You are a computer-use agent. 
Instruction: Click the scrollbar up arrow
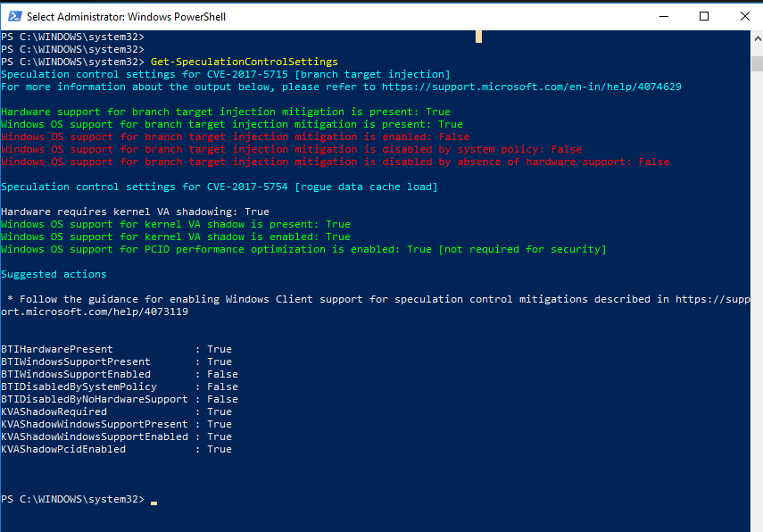pos(757,38)
